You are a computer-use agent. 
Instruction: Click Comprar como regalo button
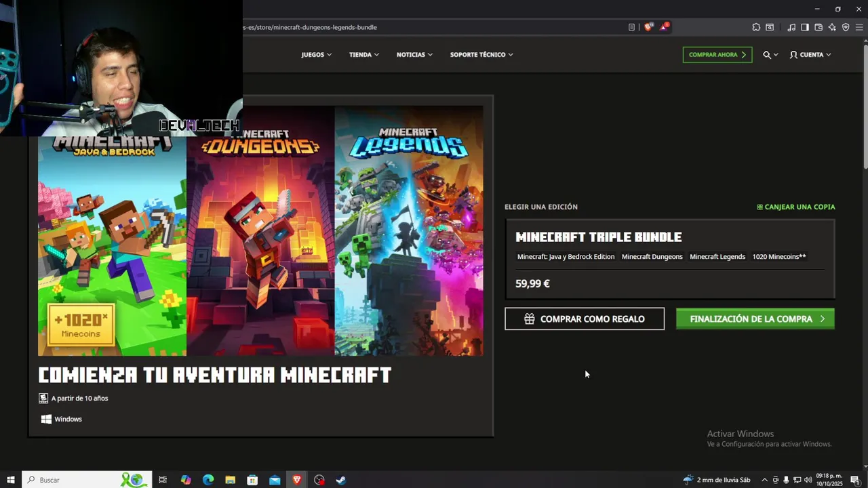[x=585, y=319]
